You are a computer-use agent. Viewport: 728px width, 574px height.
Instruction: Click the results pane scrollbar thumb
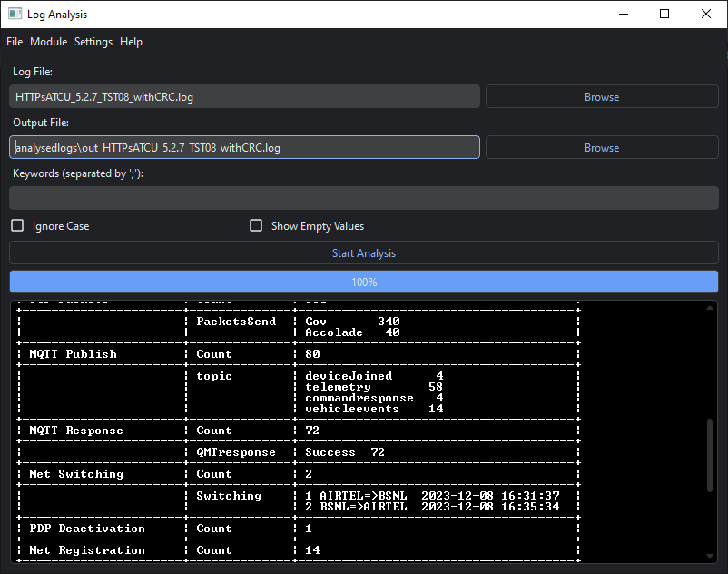click(710, 455)
